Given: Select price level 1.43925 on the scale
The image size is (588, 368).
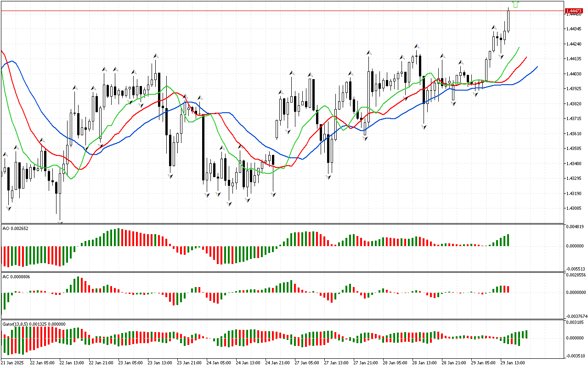Looking at the screenshot, I should pyautogui.click(x=574, y=89).
